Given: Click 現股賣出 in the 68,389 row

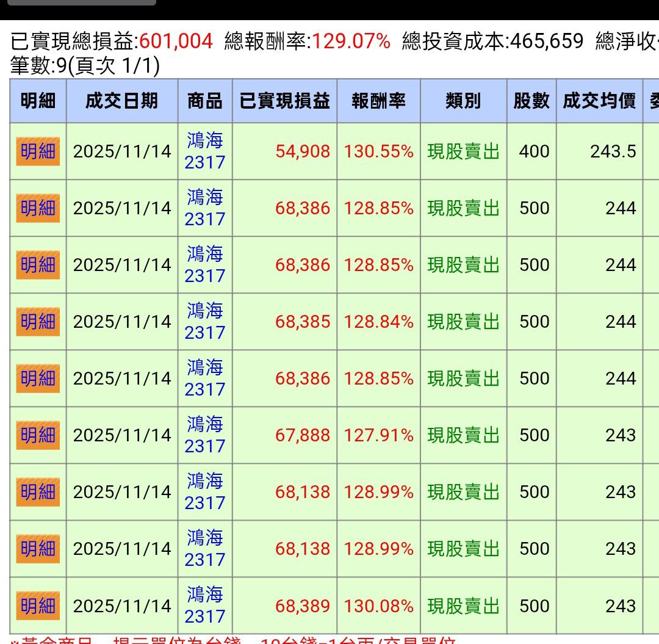Looking at the screenshot, I should coord(464,606).
